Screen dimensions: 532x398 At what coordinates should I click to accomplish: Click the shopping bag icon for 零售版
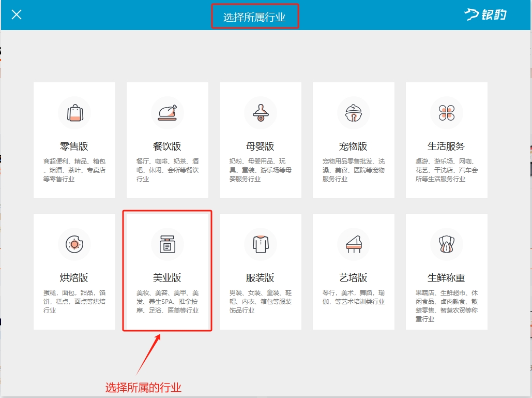(74, 112)
